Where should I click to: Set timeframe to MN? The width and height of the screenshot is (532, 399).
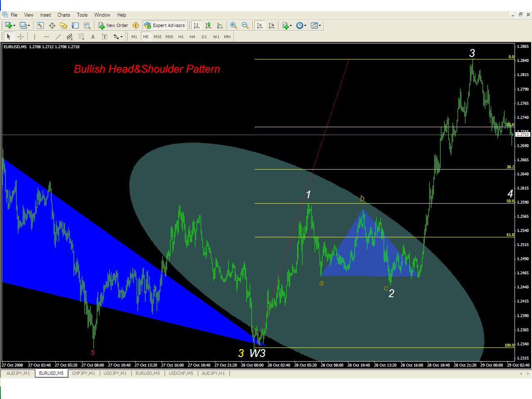coord(227,37)
